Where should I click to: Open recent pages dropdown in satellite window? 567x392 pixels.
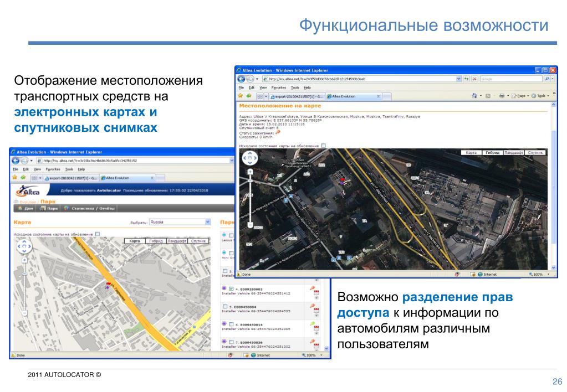pos(257,79)
